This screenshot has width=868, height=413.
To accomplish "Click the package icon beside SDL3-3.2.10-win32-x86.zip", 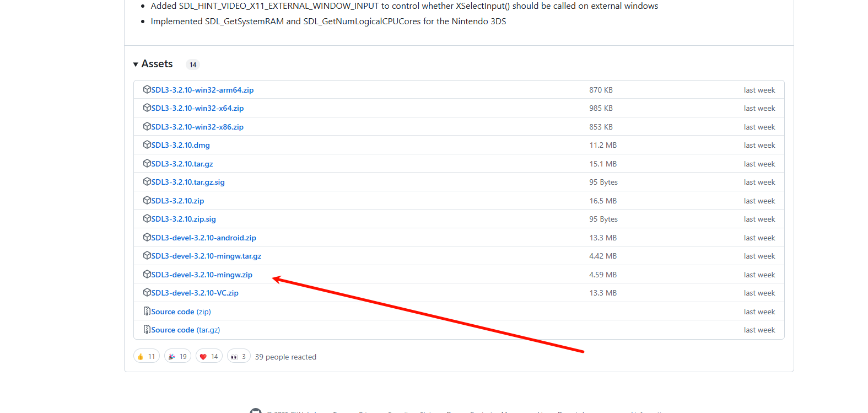I will click(147, 126).
